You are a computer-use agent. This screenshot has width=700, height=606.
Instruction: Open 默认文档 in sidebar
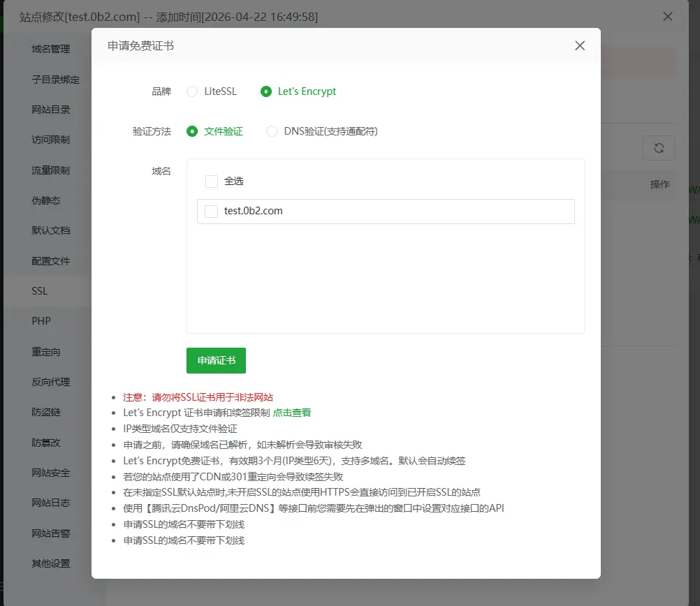click(x=50, y=230)
